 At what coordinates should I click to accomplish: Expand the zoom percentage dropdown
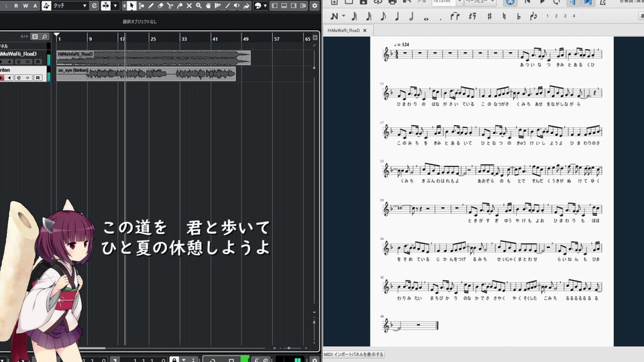tap(459, 1)
